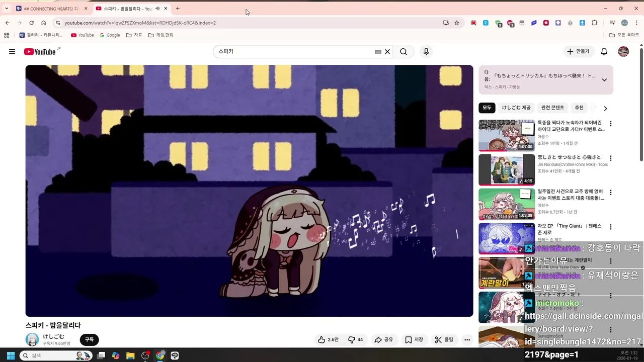Viewport: 644px width, 362px height.
Task: Open Task View on the taskbar
Action: (x=101, y=355)
